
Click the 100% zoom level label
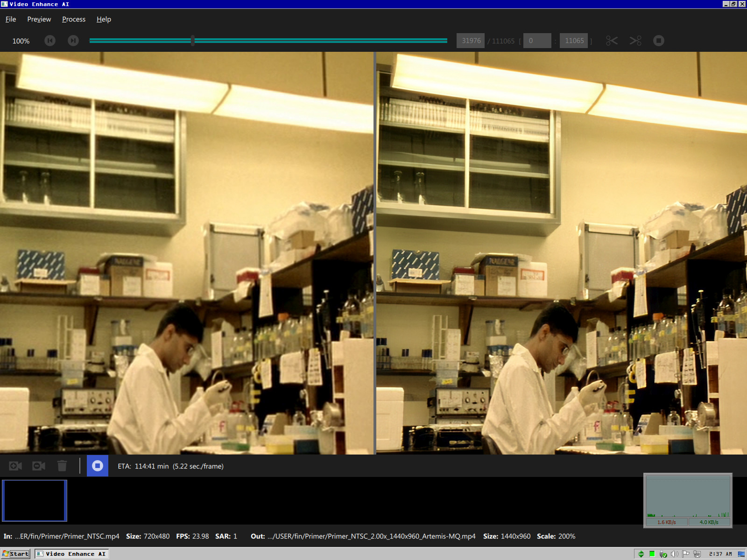21,41
